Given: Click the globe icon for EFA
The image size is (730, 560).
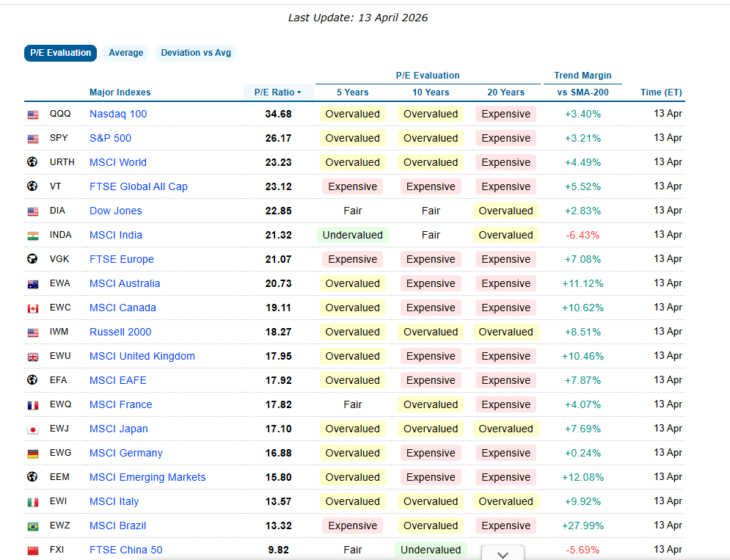Looking at the screenshot, I should pyautogui.click(x=32, y=379).
